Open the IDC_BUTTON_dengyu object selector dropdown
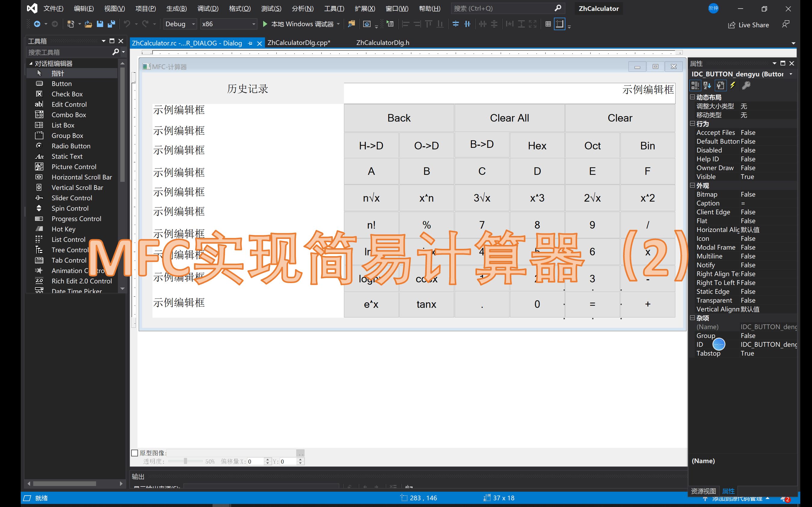 coord(791,74)
